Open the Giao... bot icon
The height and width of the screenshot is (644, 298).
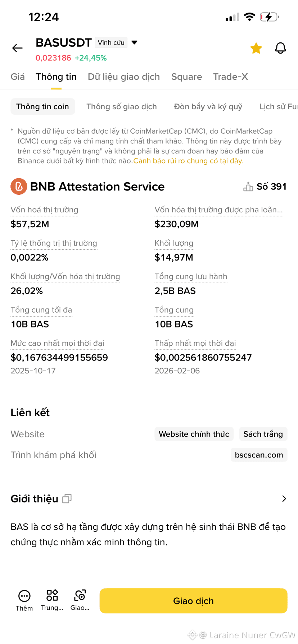(x=80, y=595)
